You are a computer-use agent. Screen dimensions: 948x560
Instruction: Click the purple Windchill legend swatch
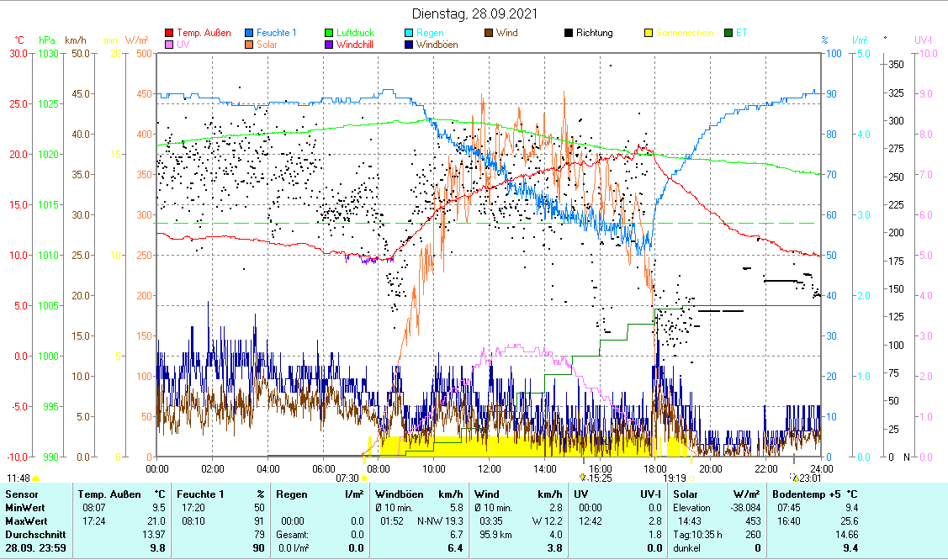pos(329,45)
